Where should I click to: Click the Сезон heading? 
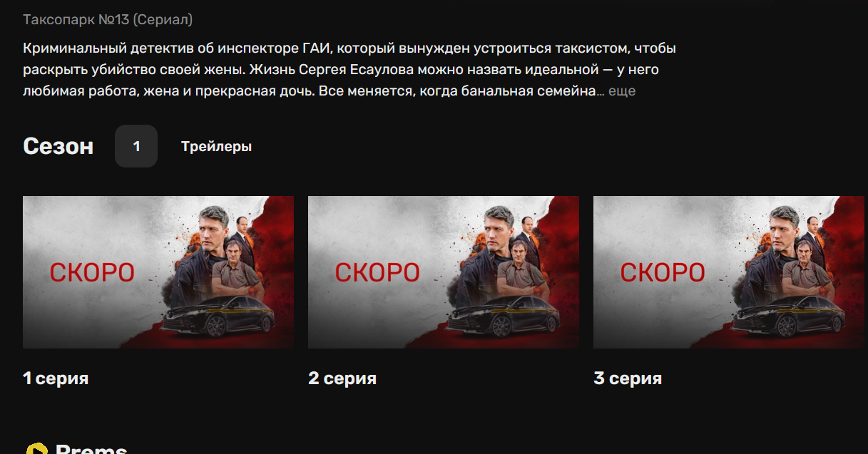click(58, 146)
